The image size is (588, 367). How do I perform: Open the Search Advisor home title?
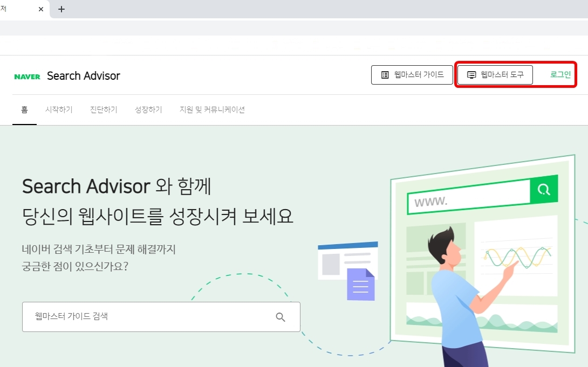[84, 76]
